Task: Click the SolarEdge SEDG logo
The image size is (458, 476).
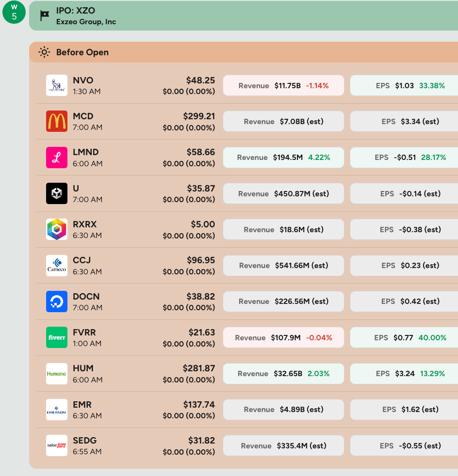Action: click(x=57, y=445)
